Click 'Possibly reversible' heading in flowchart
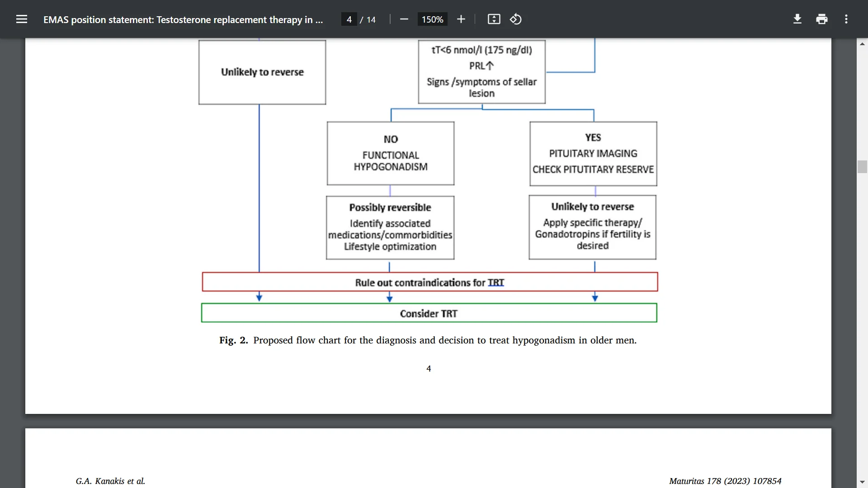This screenshot has width=868, height=488. pos(390,207)
